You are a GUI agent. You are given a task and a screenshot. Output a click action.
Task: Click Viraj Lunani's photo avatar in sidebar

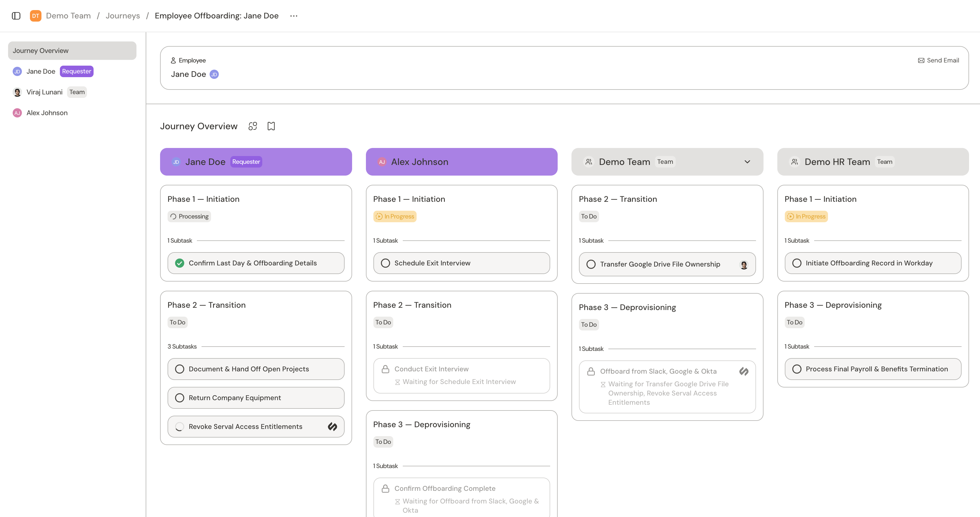pyautogui.click(x=17, y=92)
